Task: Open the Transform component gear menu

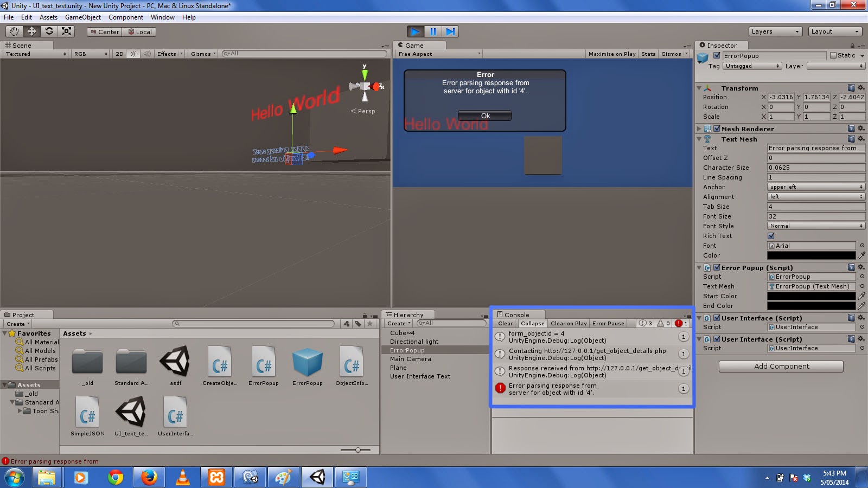Action: coord(861,88)
